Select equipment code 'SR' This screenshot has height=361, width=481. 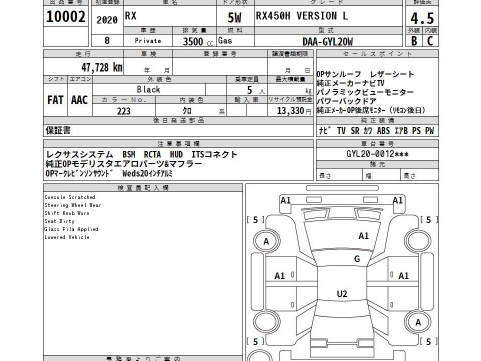pos(355,131)
